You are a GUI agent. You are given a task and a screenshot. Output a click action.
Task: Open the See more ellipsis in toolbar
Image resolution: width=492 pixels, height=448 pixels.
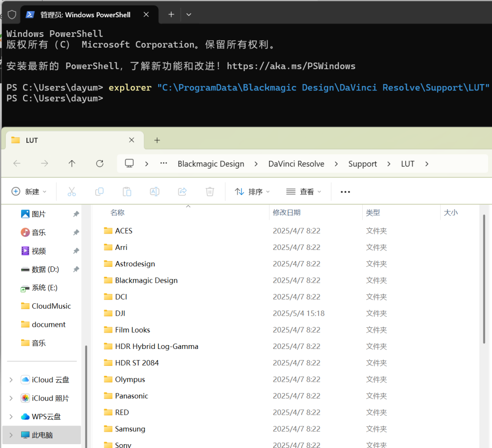click(345, 192)
